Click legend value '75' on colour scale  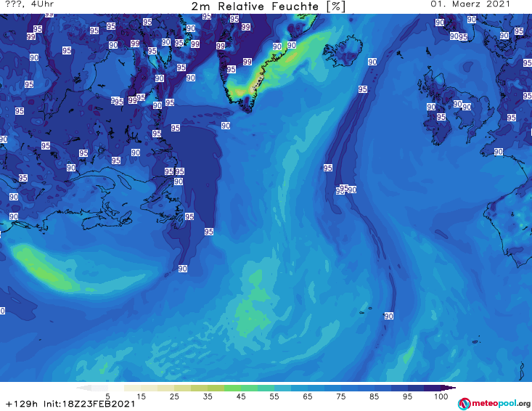[x=340, y=396]
